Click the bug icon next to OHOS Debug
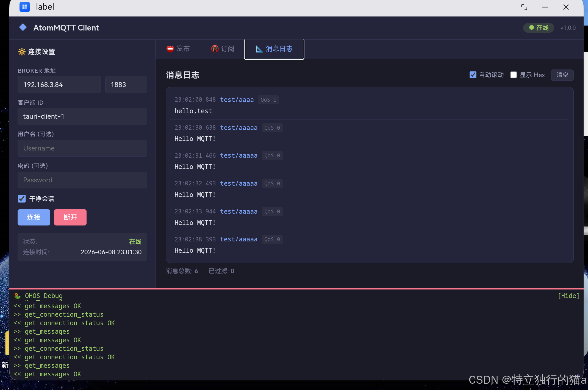The height and width of the screenshot is (390, 588). tap(18, 296)
